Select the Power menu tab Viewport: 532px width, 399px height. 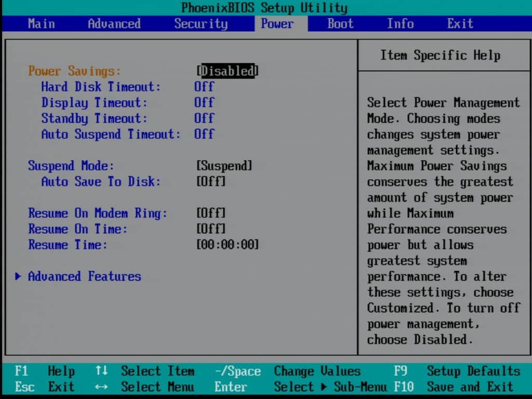[x=277, y=24]
